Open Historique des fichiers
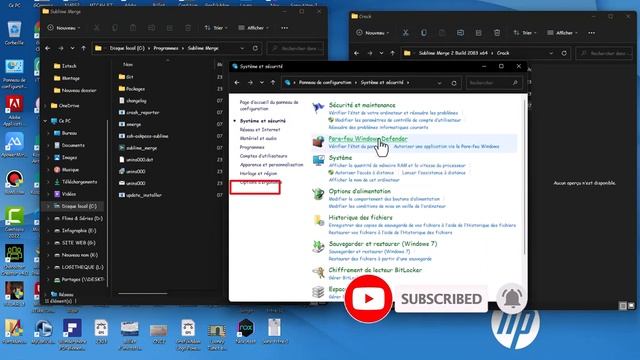Viewport: 640px width, 360px height. 360,218
